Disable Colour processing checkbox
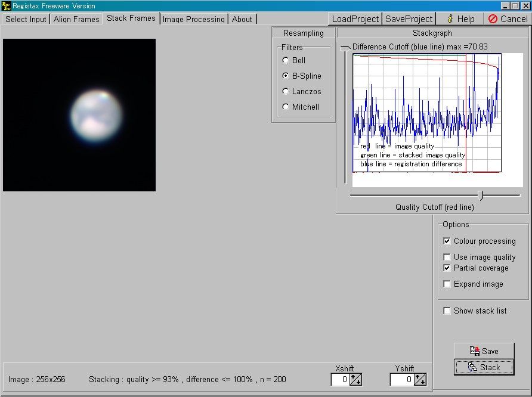The image size is (532, 397). 447,241
